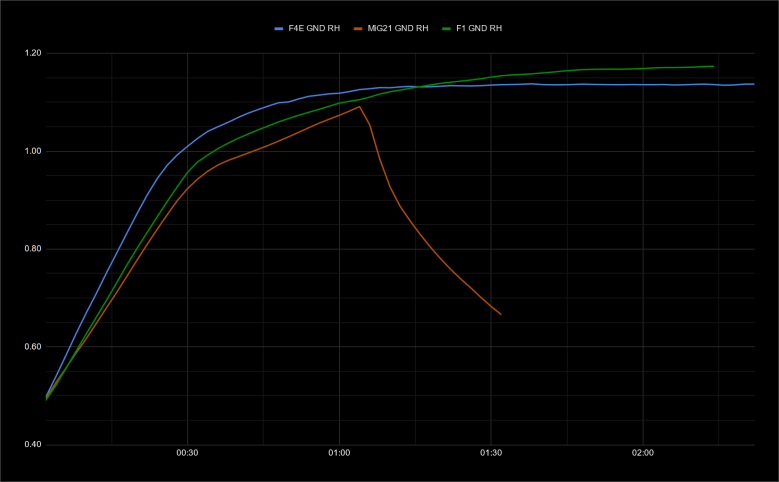Click the right end of the green F1 line
This screenshot has width=779, height=482.
pos(713,66)
